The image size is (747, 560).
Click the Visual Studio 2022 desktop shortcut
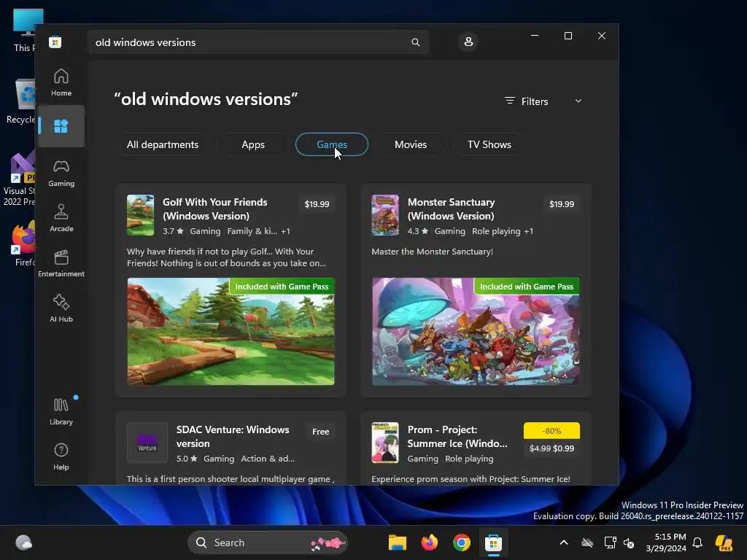coord(19,179)
